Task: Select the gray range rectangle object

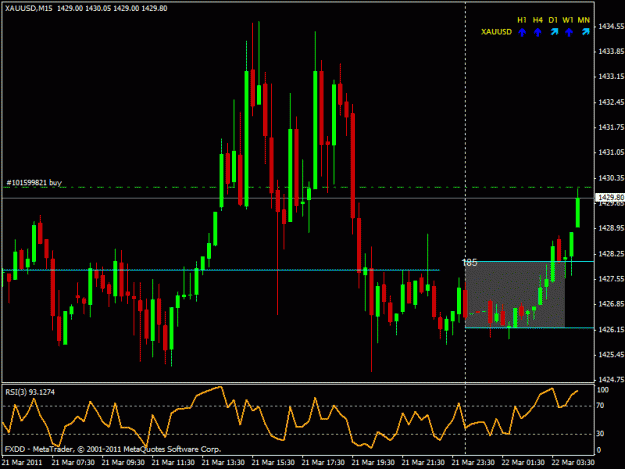Action: coord(515,294)
